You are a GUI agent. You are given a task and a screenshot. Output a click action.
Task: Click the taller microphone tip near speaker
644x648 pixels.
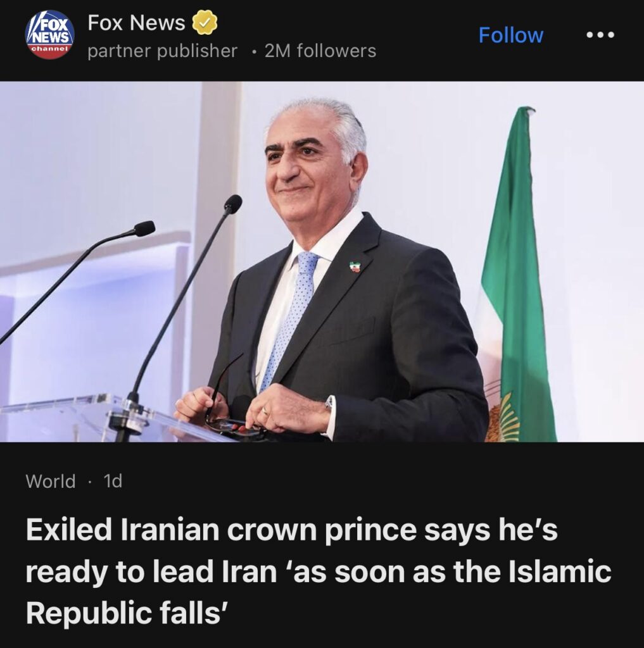tap(233, 204)
